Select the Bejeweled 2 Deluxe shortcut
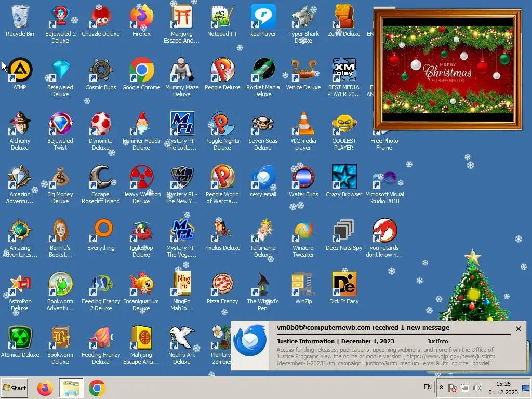The width and height of the screenshot is (532, 399). tap(60, 23)
